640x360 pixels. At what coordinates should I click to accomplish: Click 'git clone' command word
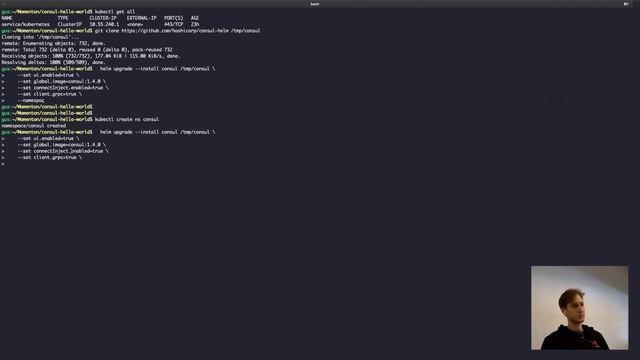pos(107,31)
